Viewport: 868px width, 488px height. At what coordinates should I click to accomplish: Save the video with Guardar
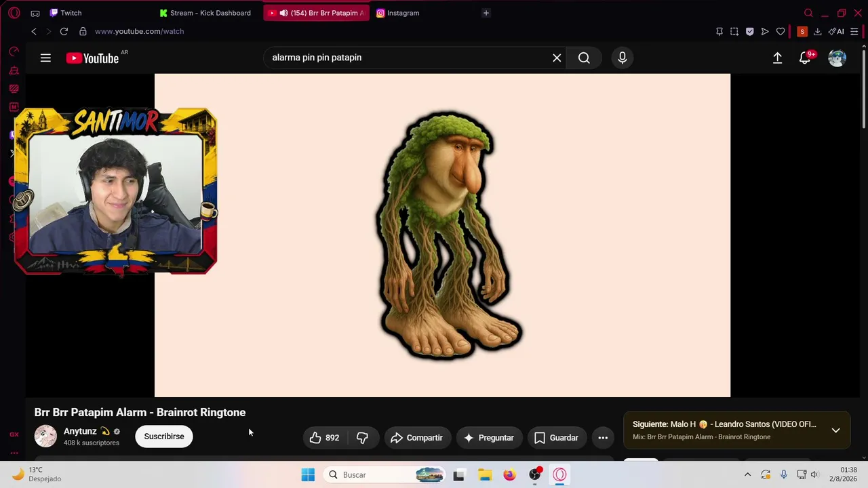pos(557,438)
